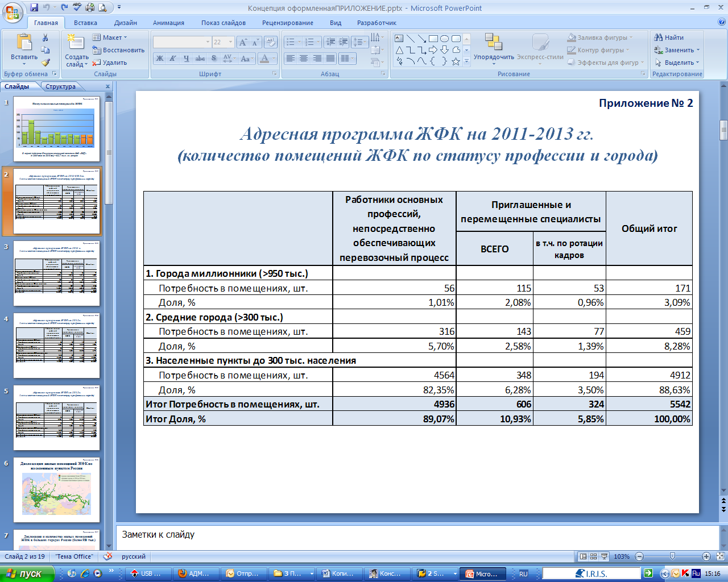
Task: Open the font size dropdown
Action: [230, 42]
